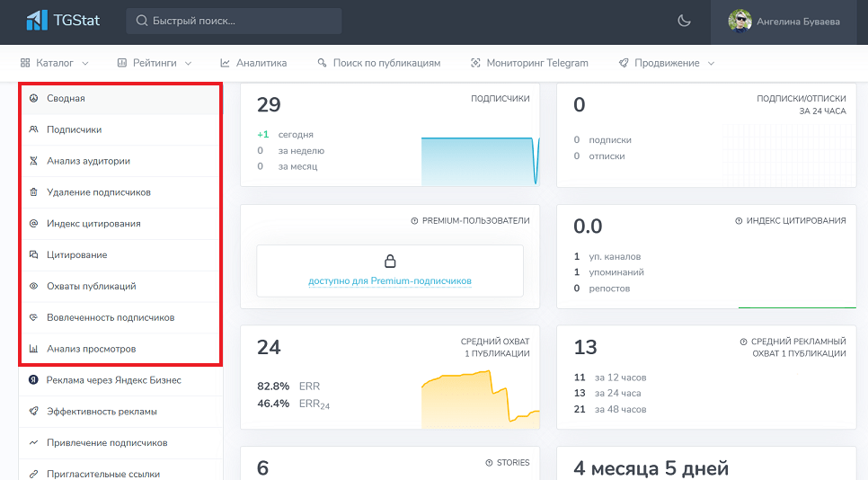Click the Сводная sidebar icon
The width and height of the screenshot is (868, 480).
[33, 98]
